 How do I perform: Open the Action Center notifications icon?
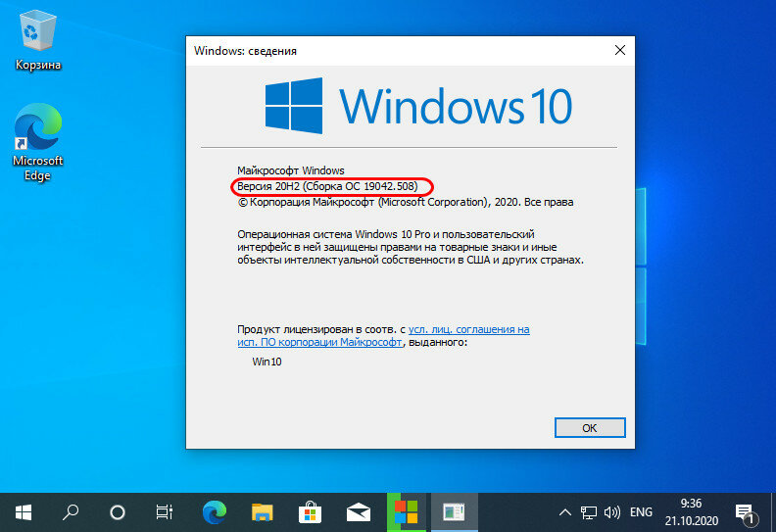[745, 513]
